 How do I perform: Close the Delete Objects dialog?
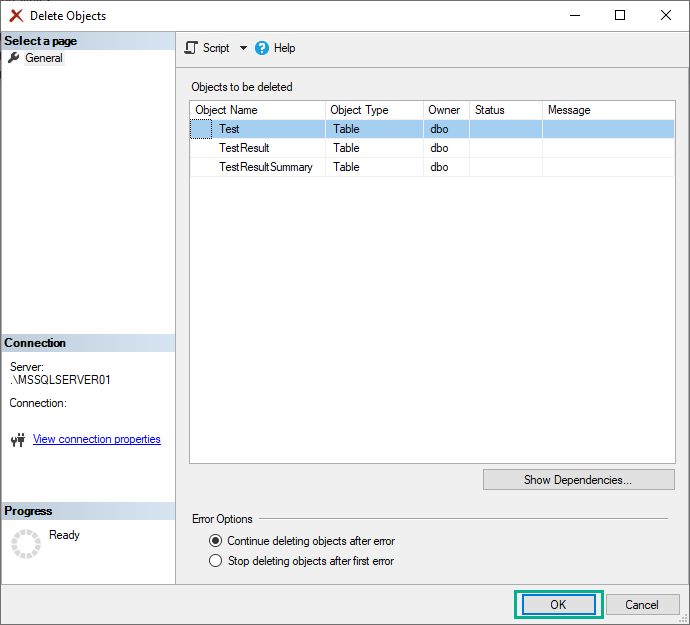point(666,15)
